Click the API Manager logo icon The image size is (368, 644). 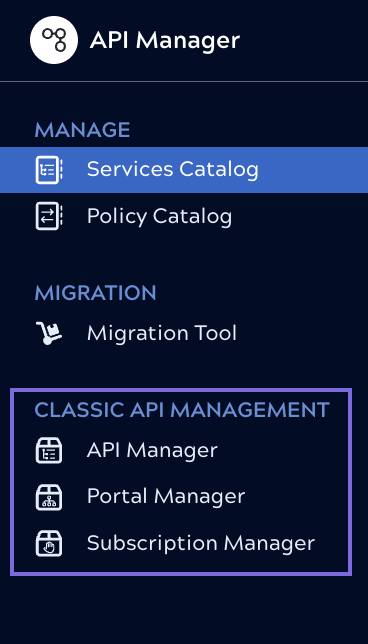coord(54,40)
